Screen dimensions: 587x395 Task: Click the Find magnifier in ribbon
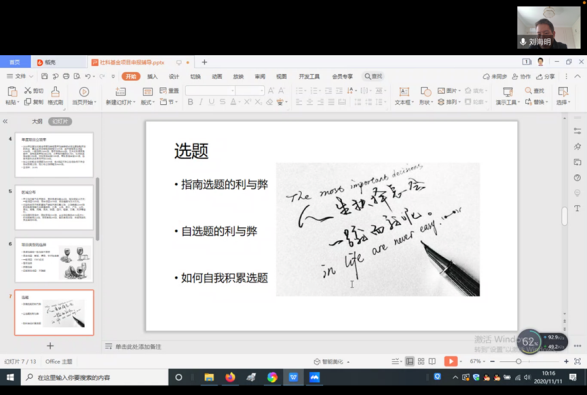pos(528,91)
